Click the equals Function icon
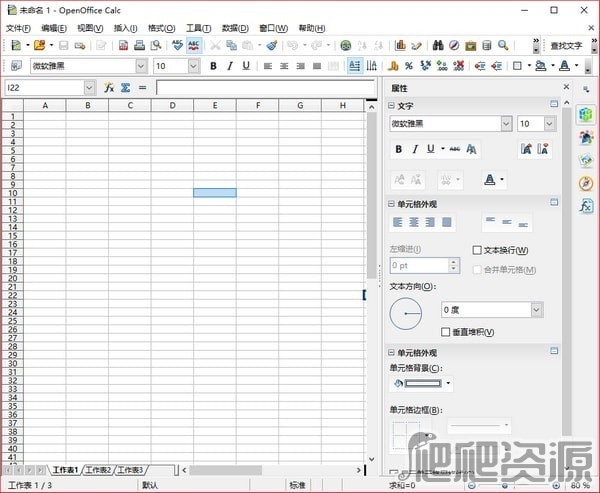Screen dimensions: 600x493 click(142, 88)
